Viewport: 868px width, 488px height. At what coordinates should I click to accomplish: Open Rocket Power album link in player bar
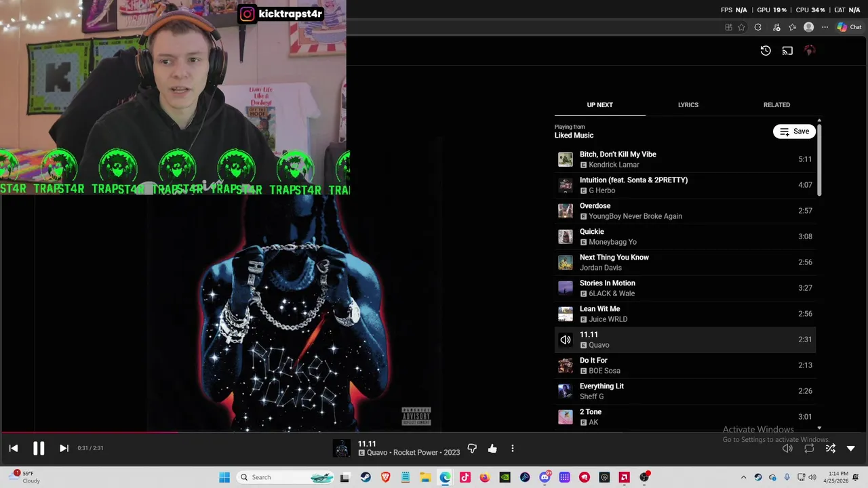[417, 453]
